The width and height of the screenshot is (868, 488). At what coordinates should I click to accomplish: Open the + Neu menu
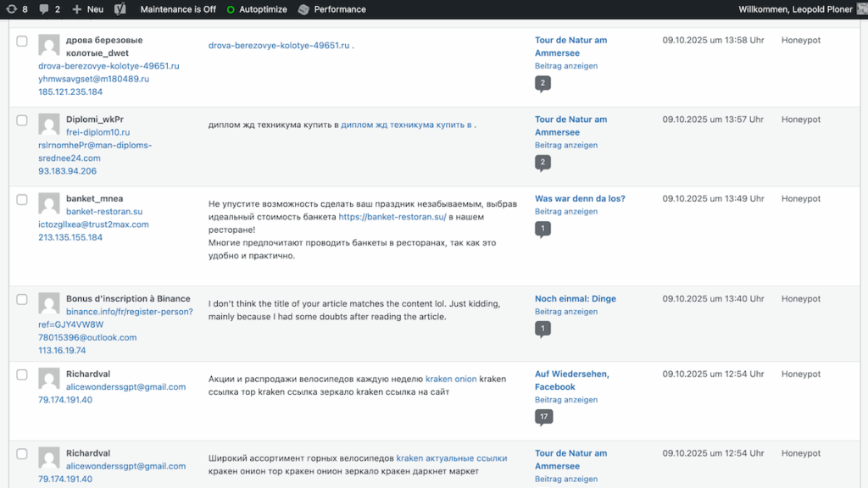pos(88,9)
